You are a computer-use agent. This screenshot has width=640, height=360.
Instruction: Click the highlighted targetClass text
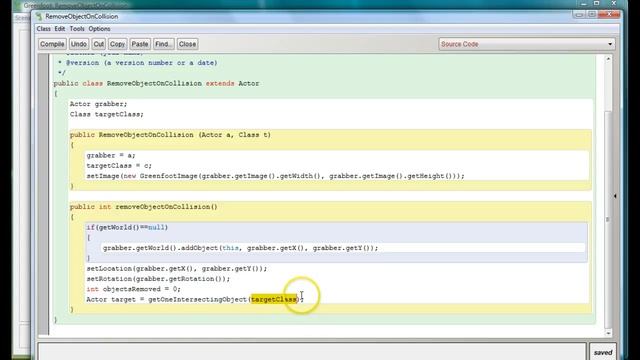(274, 299)
